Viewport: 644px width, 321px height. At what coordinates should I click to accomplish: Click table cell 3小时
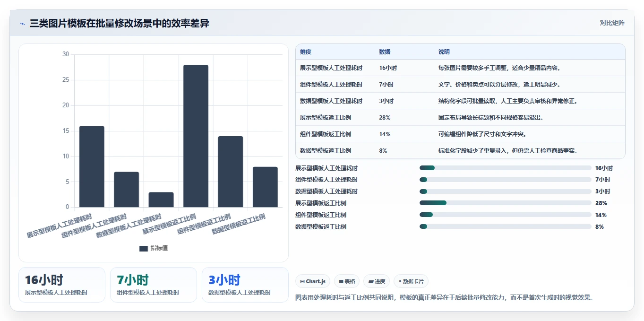click(x=386, y=101)
